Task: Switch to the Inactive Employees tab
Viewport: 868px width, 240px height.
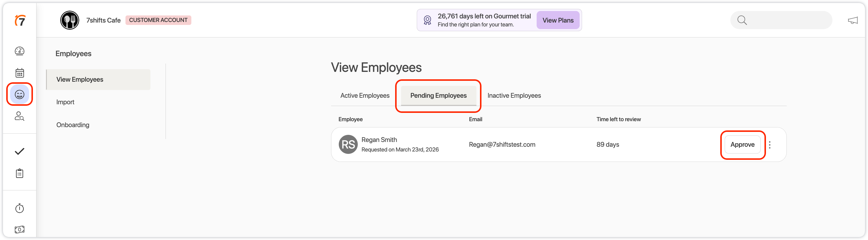Action: 514,96
